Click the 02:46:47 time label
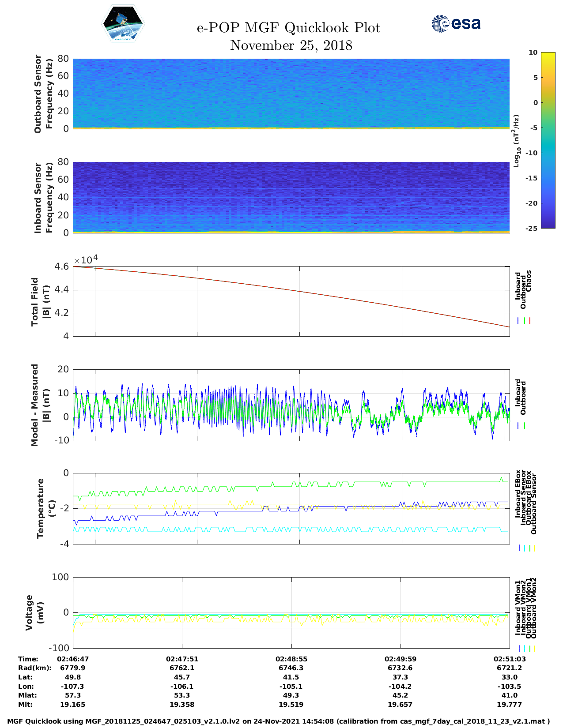Viewport: 563px width, 728px height. click(73, 659)
